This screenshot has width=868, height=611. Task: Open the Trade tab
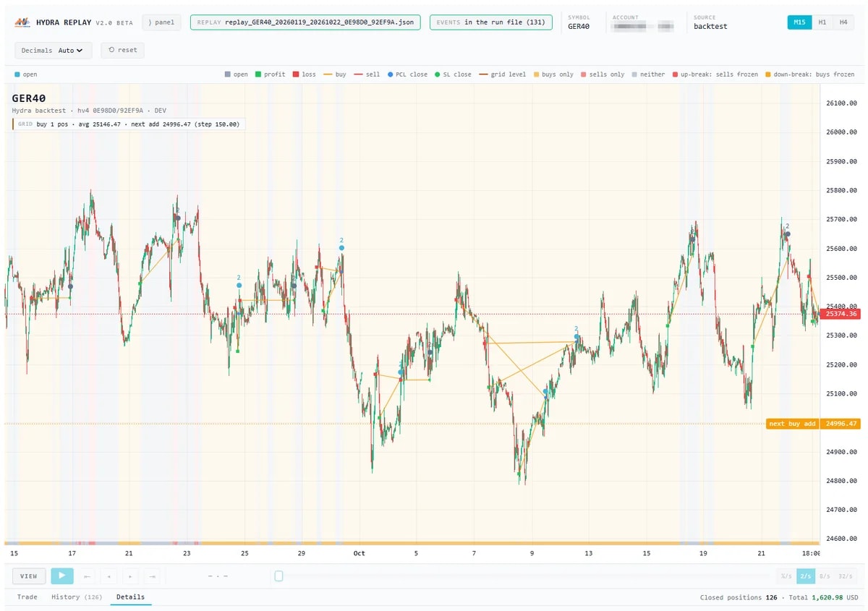[x=27, y=597]
